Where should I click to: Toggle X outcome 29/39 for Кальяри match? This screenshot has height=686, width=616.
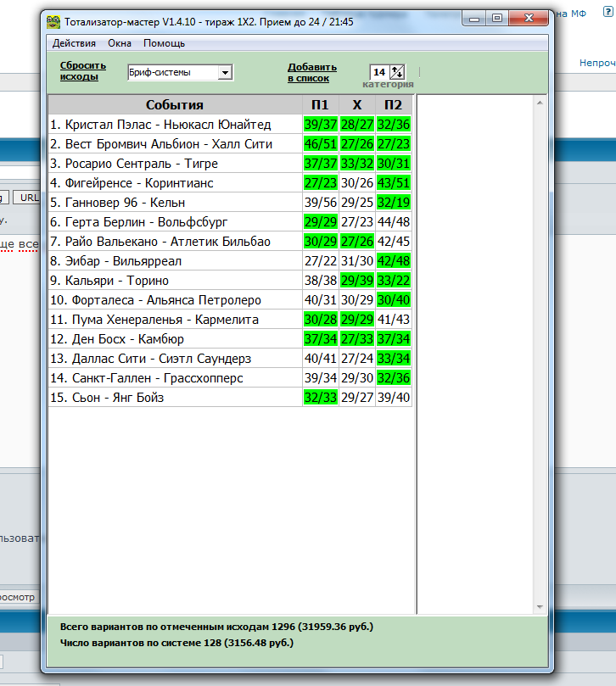point(357,281)
